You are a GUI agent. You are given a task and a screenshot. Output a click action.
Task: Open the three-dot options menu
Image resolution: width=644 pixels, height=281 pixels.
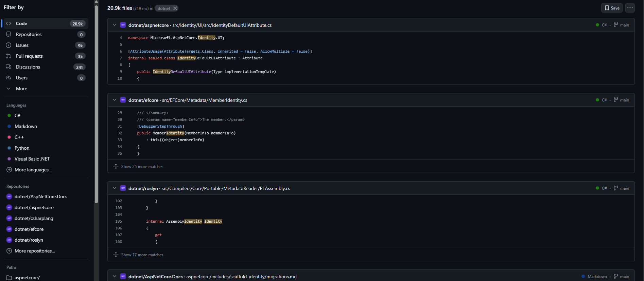pos(630,8)
